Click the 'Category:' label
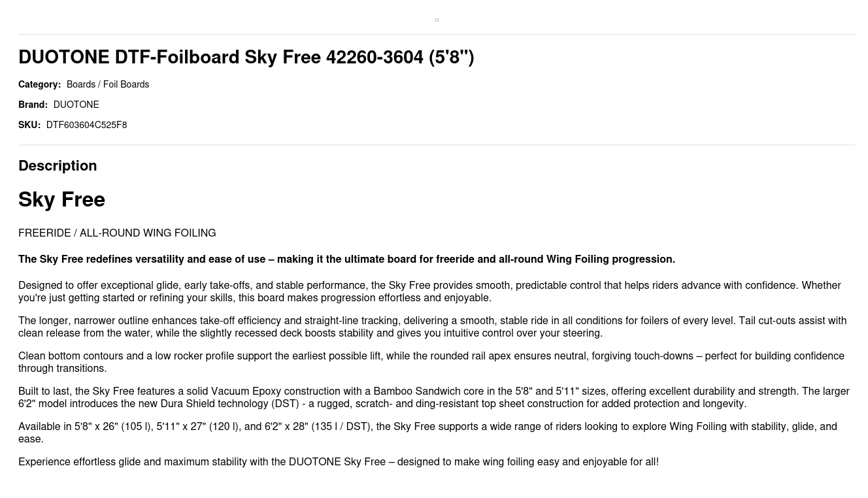Screen dimensions: 868x498 [x=39, y=84]
